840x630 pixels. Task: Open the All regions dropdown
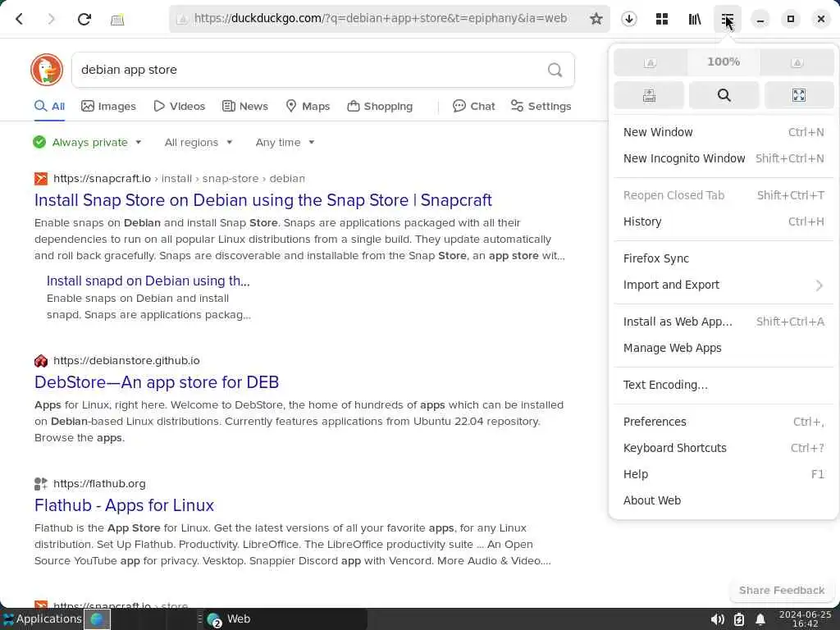(199, 143)
